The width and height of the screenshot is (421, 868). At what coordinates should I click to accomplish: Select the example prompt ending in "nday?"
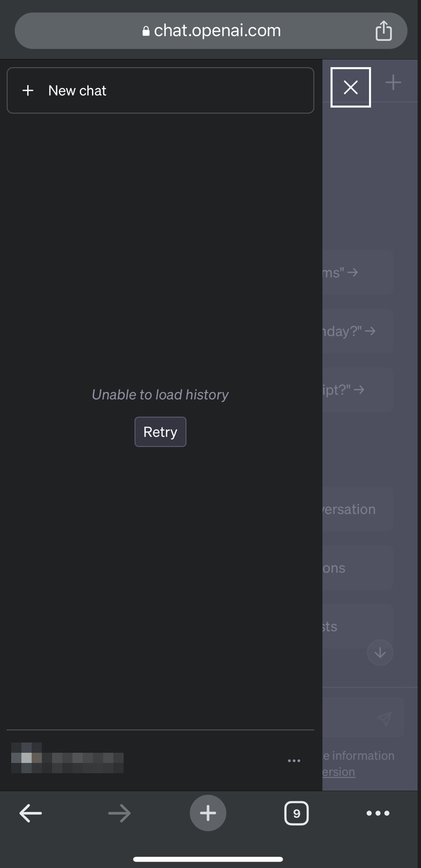coord(358,331)
